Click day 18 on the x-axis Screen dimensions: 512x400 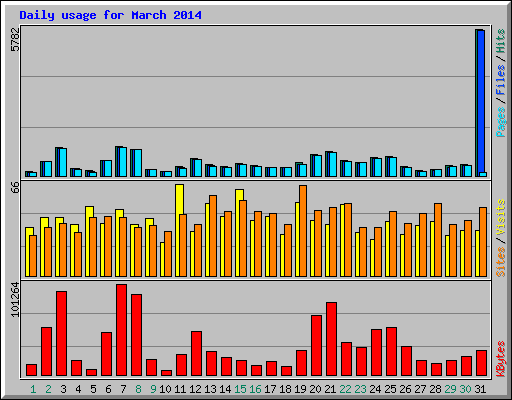point(285,389)
